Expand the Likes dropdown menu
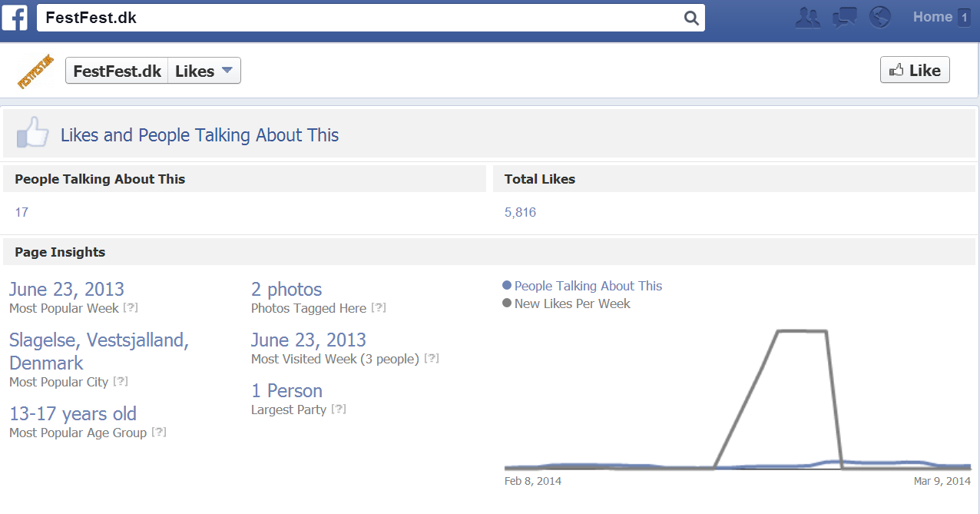The height and width of the screenshot is (514, 980). [x=204, y=71]
